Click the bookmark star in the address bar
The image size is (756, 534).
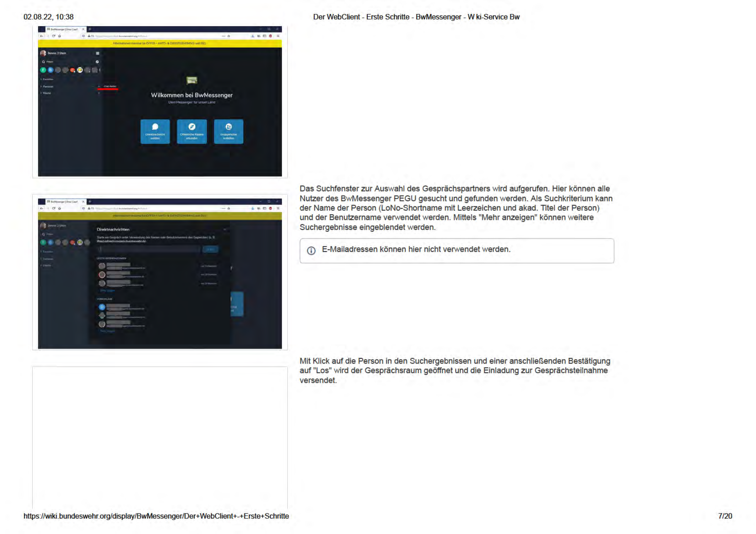coord(229,36)
